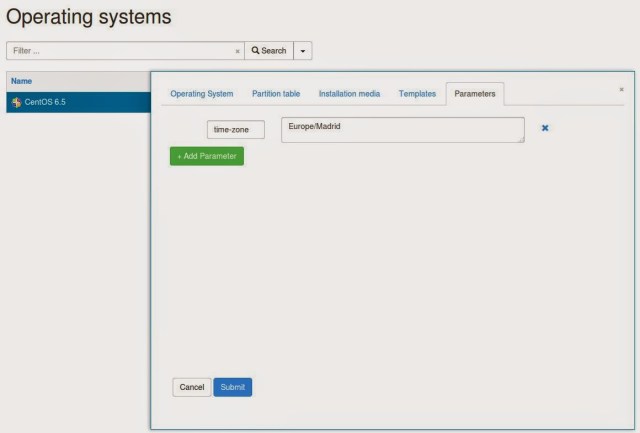640x433 pixels.
Task: Click the time-zone parameter name field
Action: (236, 129)
